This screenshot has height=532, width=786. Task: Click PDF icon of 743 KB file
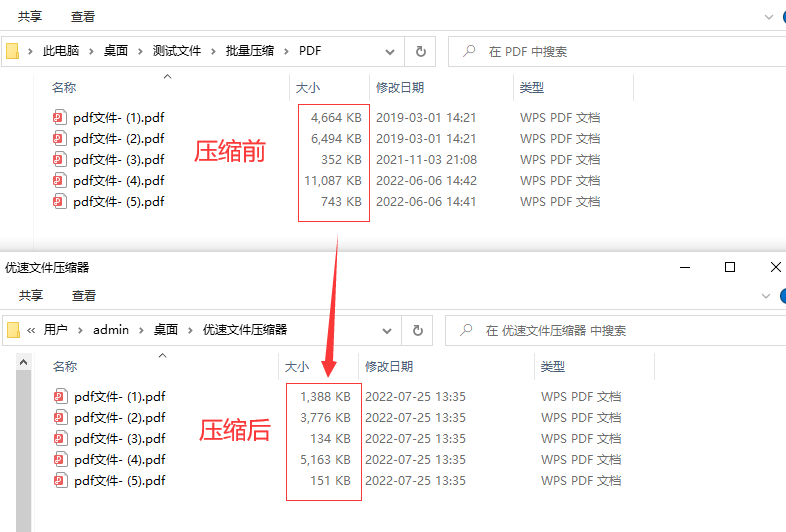[60, 202]
